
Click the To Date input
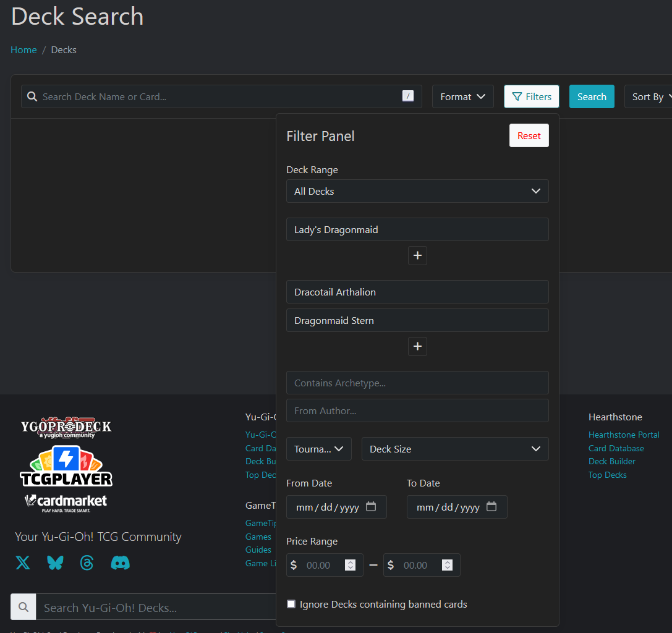point(457,507)
